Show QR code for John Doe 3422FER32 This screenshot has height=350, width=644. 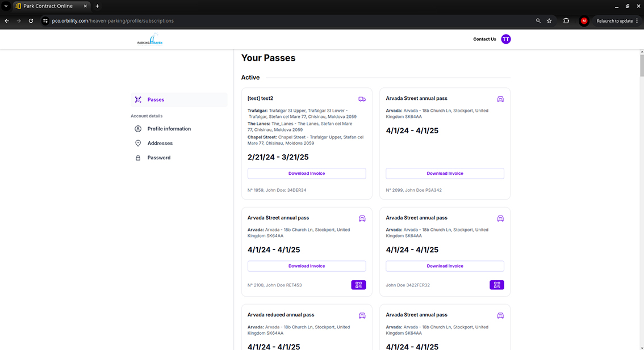[x=496, y=285]
